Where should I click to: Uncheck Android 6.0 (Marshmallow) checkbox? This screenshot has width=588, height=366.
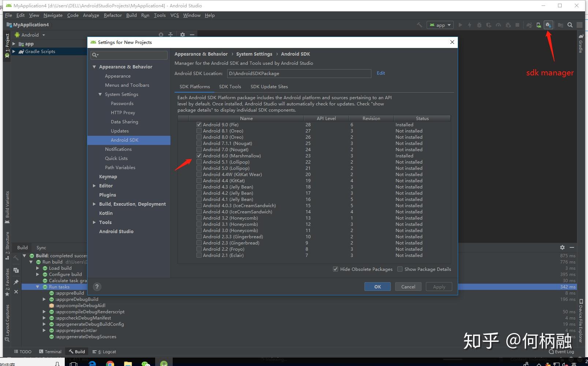pyautogui.click(x=199, y=156)
